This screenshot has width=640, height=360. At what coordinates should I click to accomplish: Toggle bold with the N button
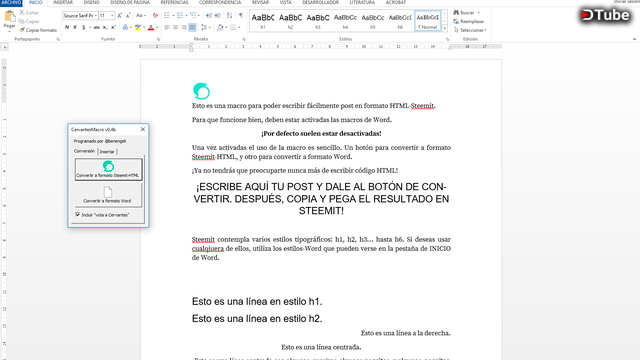click(x=67, y=27)
